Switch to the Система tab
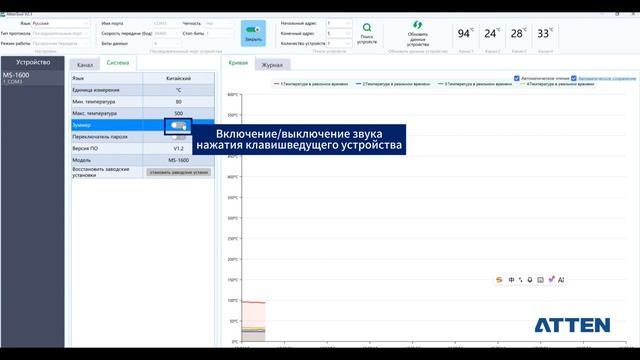Screen dimensions: 640x360 [118, 63]
